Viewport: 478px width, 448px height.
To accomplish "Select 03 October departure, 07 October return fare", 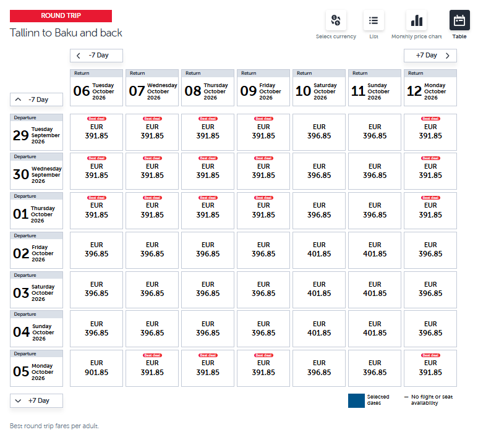I will [152, 289].
